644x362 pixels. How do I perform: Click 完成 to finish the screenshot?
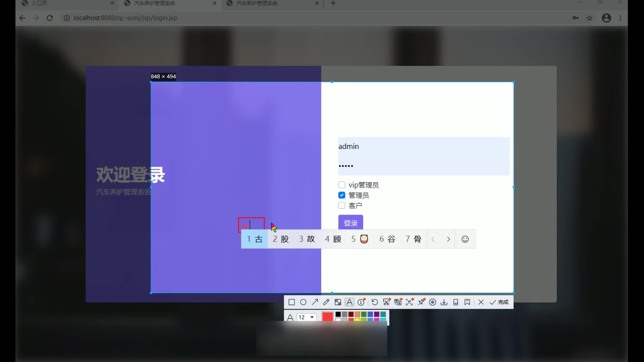(x=499, y=302)
